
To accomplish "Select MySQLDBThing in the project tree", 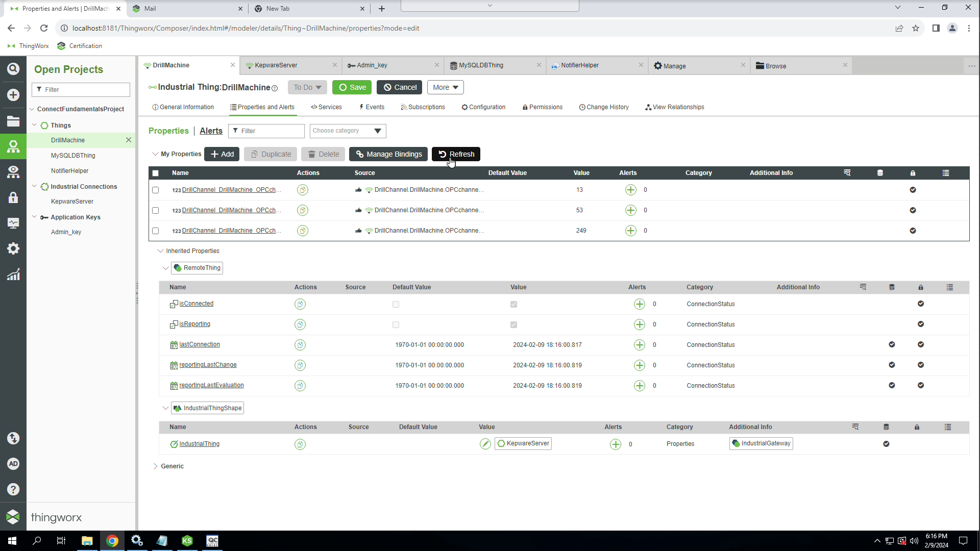I will (73, 156).
